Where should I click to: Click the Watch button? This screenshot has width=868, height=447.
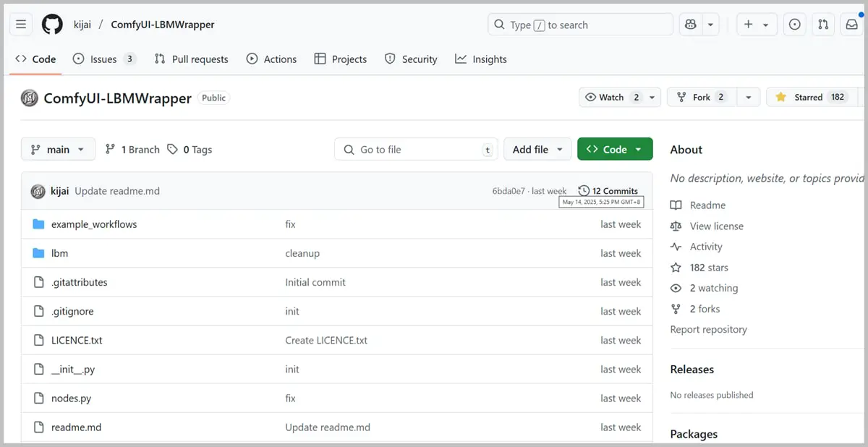click(x=613, y=97)
